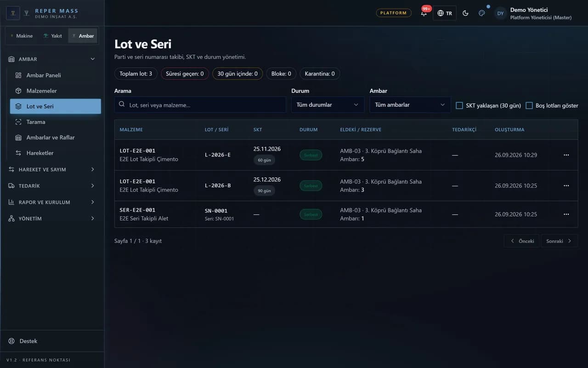Expand the YÖNETİM section
This screenshot has width=588, height=368.
(x=52, y=218)
